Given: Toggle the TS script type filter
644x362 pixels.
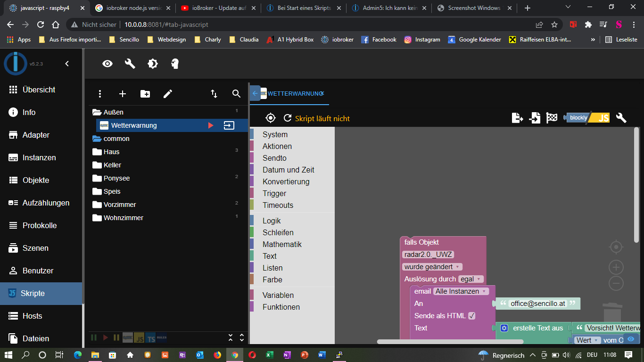Looking at the screenshot, I should [150, 337].
